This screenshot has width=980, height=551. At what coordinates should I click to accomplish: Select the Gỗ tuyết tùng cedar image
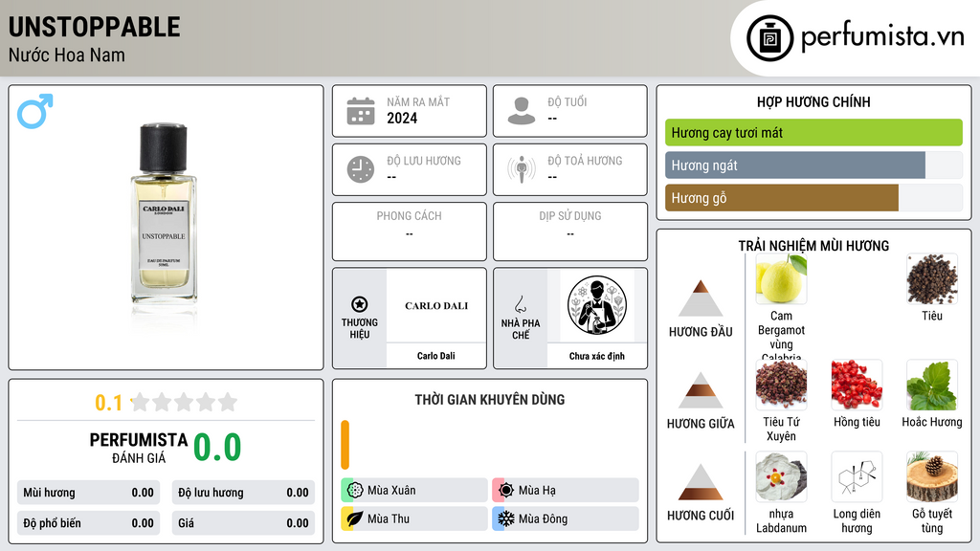(932, 477)
